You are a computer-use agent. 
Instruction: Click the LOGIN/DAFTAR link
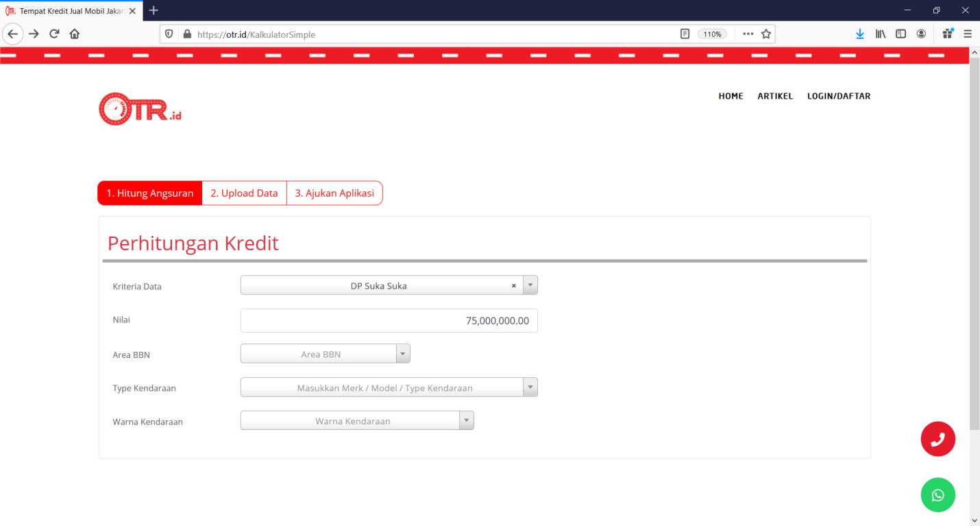[x=839, y=96]
